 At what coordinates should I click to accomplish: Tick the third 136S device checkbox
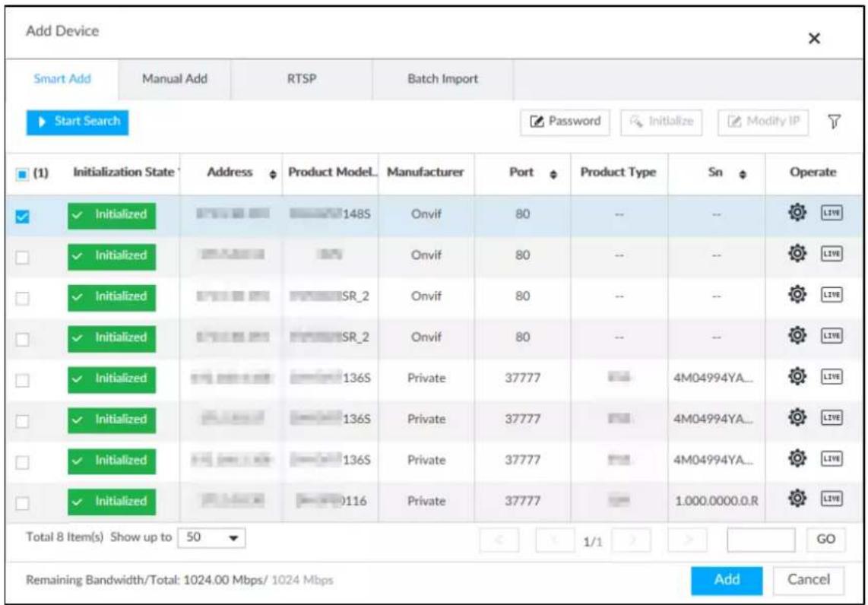tap(22, 462)
